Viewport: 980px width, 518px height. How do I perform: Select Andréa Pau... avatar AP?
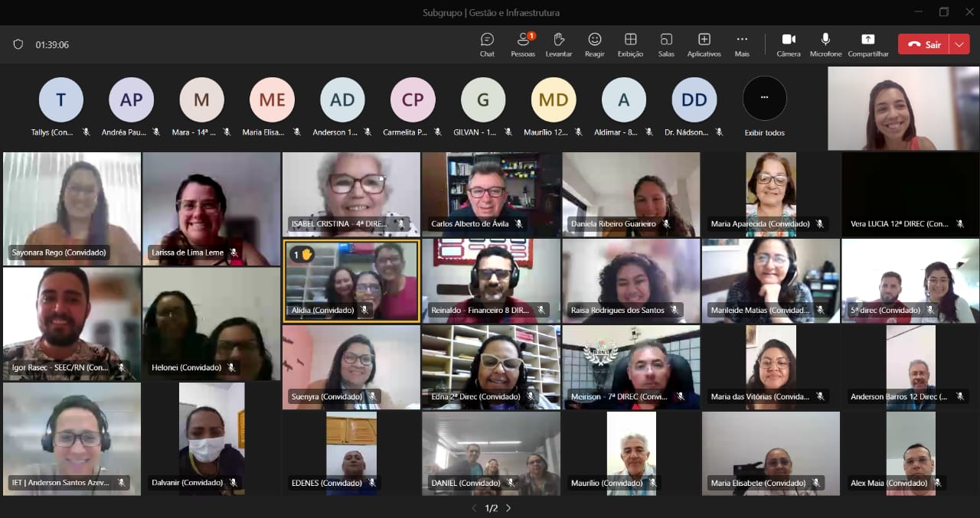(131, 99)
